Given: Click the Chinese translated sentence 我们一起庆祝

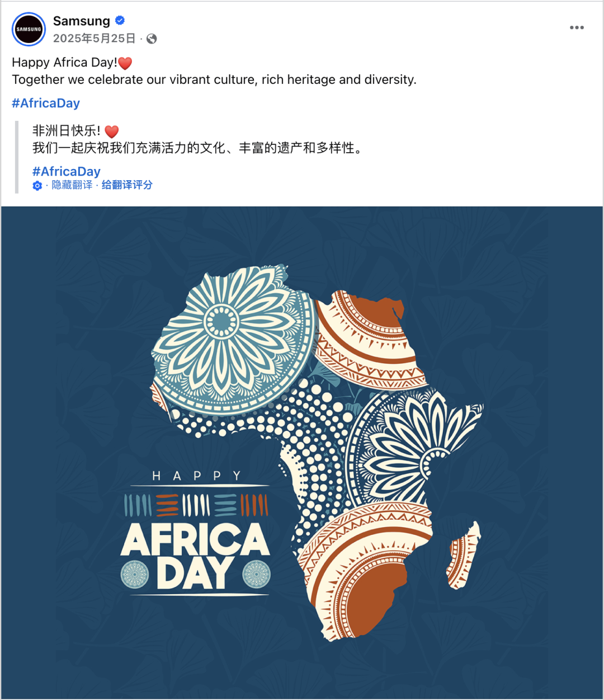Looking at the screenshot, I should [197, 148].
